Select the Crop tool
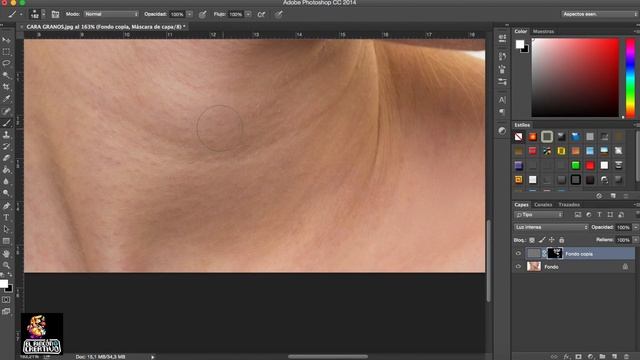This screenshot has width=640, height=360. tap(6, 87)
